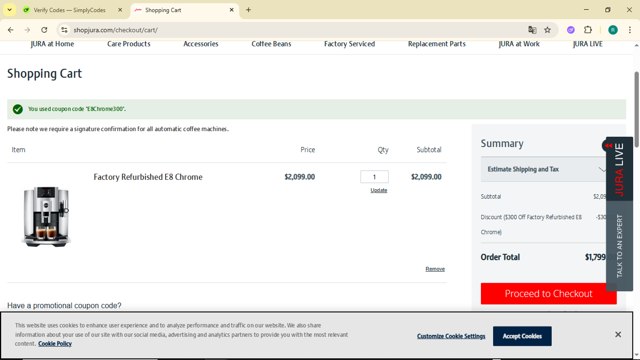640x360 pixels.
Task: Click the Discount $300 Off description text
Action: (531, 224)
